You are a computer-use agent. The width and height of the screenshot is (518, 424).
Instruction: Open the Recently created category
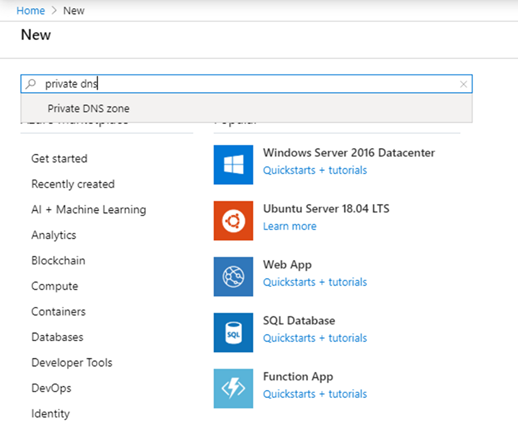click(x=73, y=184)
